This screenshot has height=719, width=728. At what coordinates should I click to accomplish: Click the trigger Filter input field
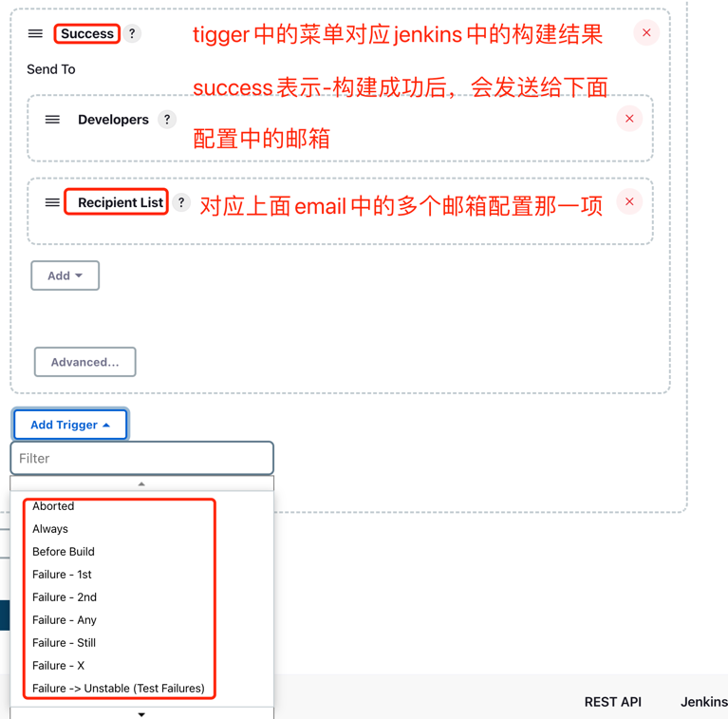pyautogui.click(x=142, y=459)
